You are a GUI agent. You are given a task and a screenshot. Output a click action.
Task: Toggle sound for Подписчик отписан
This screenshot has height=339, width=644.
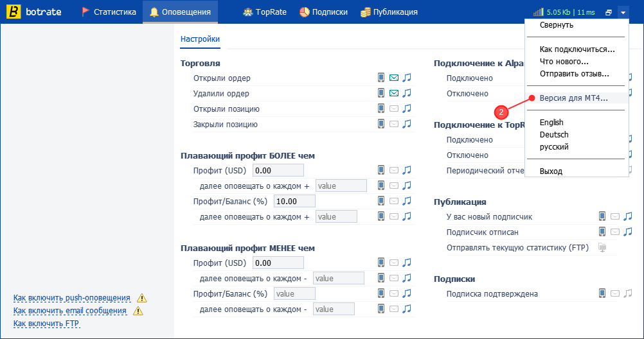coord(627,232)
